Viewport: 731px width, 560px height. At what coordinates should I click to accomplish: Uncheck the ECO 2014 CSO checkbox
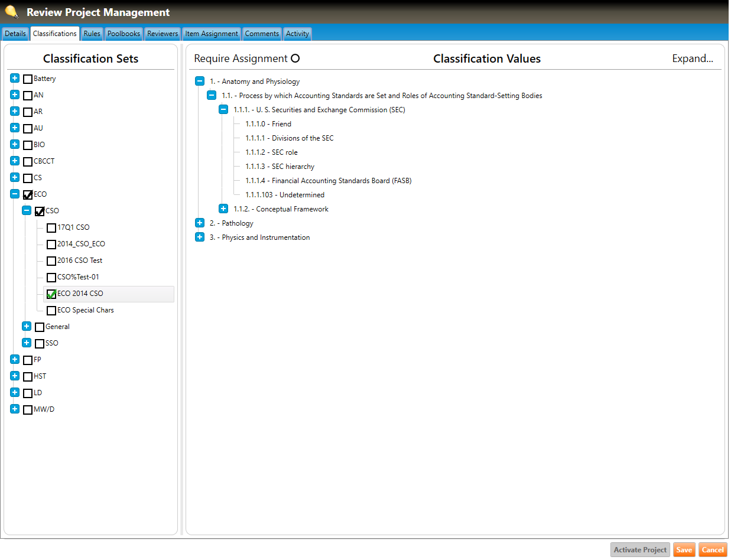(51, 294)
